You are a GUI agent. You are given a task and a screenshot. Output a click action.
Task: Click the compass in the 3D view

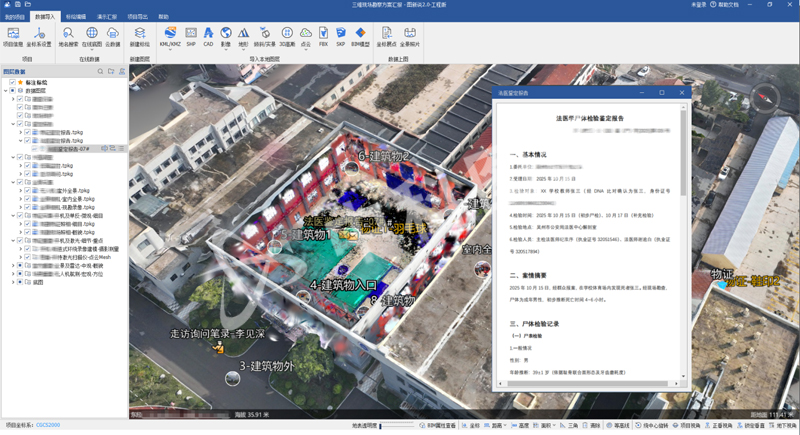click(x=764, y=97)
